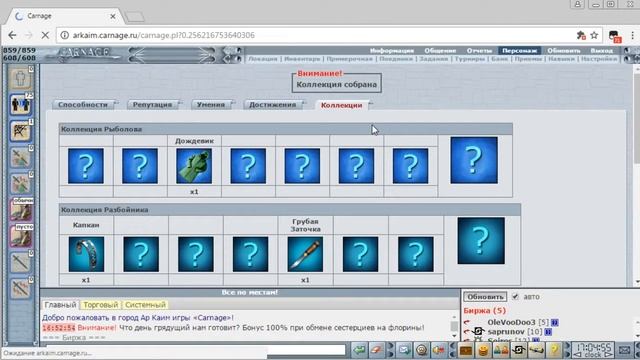Open the Chrome three-dot menu
Viewport: 640px width, 360px height.
(x=632, y=36)
